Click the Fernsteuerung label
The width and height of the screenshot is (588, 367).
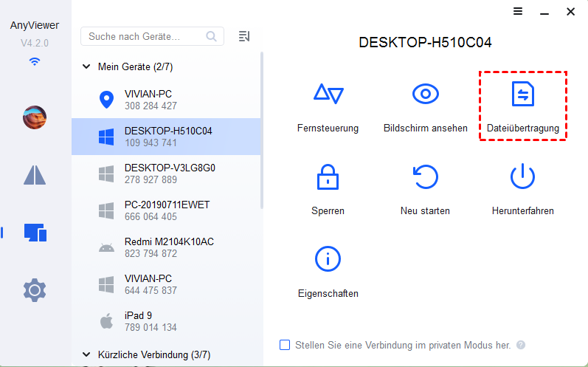coord(328,128)
